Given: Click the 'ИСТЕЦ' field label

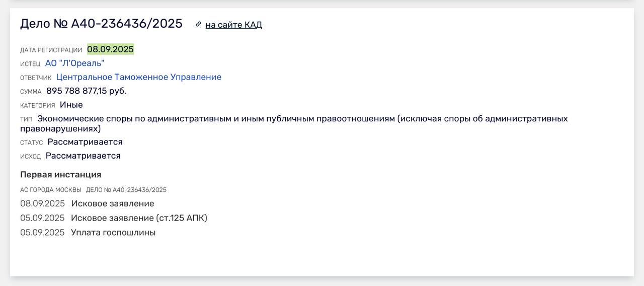Looking at the screenshot, I should (30, 64).
